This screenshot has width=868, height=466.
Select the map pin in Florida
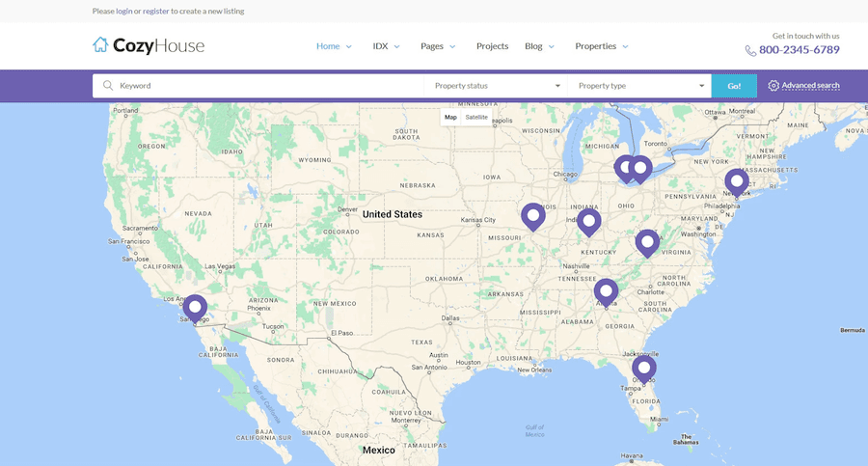[644, 368]
